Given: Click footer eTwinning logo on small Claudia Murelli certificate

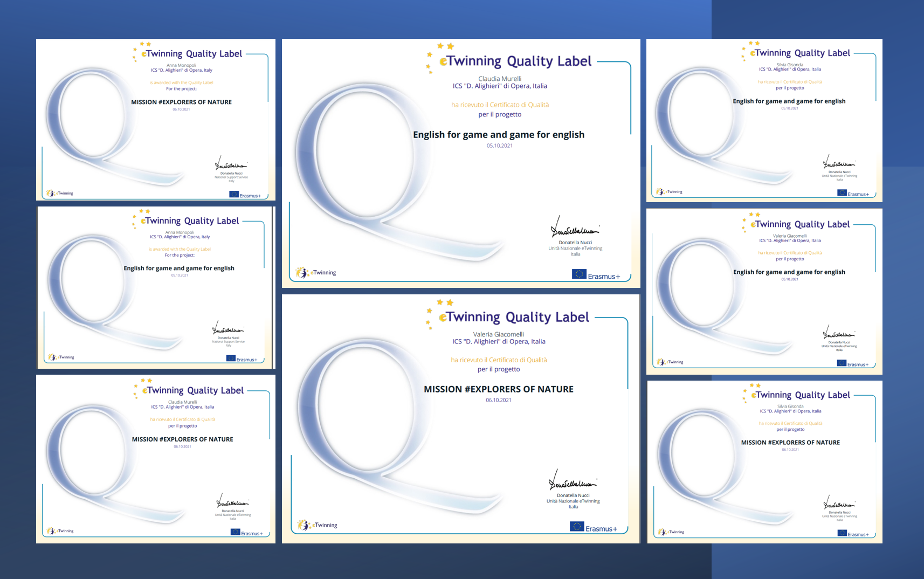Looking at the screenshot, I should point(60,531).
